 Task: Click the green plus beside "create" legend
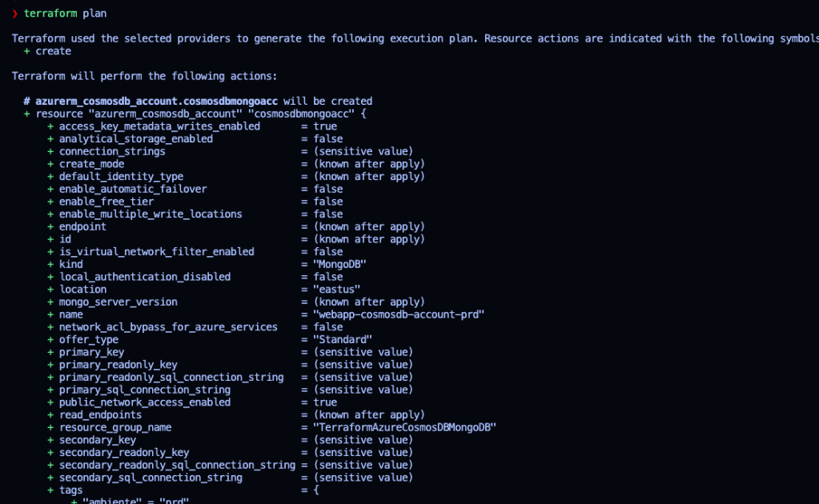point(26,51)
